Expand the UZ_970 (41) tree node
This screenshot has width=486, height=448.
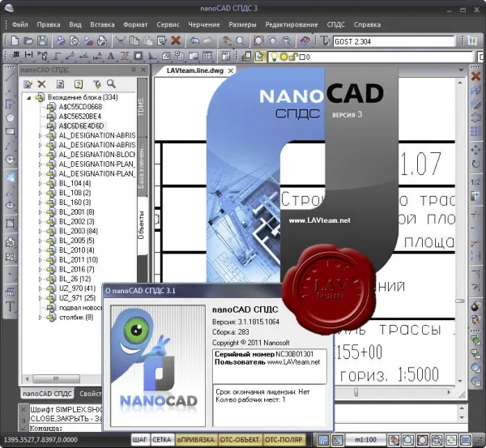40,288
